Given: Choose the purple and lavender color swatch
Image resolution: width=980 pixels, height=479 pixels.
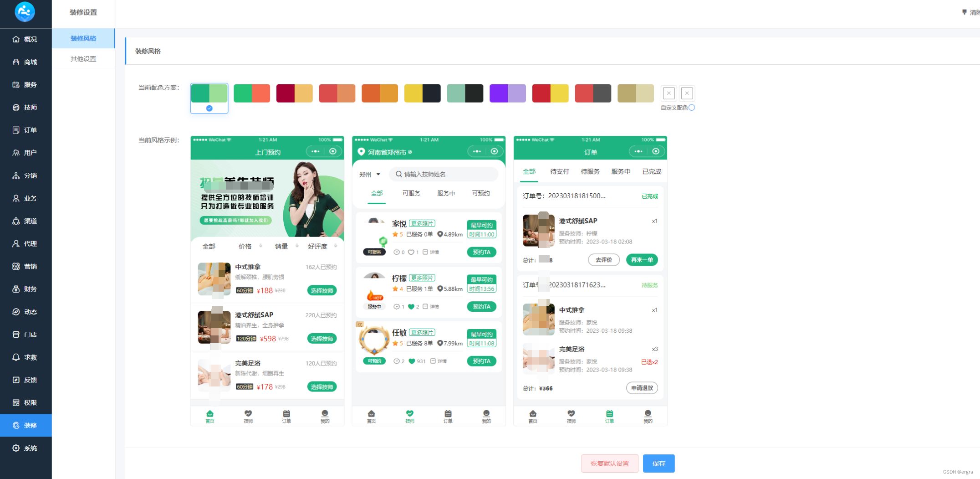Looking at the screenshot, I should click(x=507, y=93).
